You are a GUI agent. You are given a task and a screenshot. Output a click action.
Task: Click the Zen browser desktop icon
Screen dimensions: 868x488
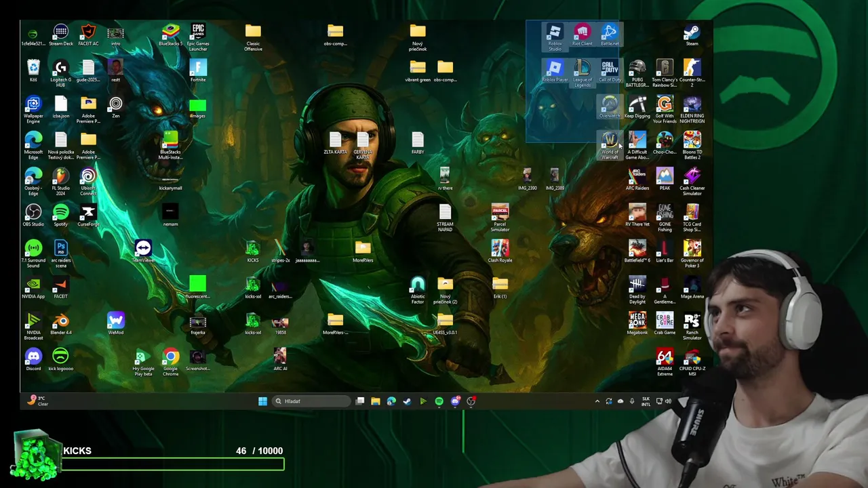116,107
